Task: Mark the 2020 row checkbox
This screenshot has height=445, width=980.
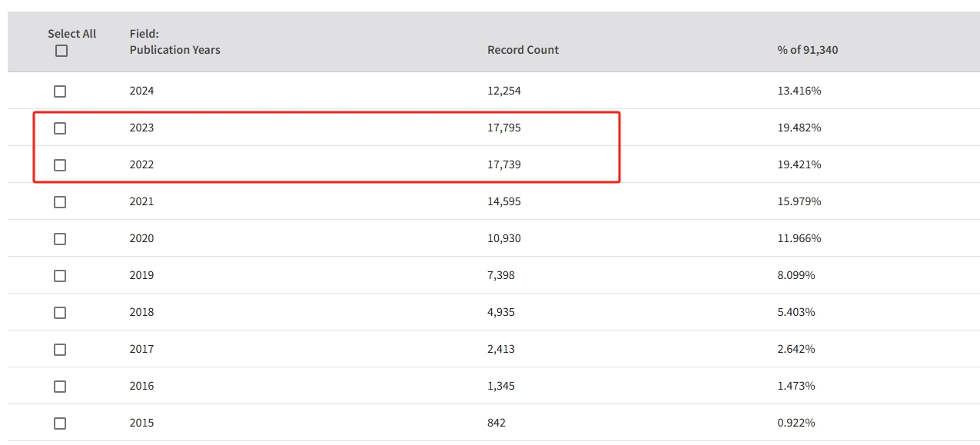Action: pos(60,239)
